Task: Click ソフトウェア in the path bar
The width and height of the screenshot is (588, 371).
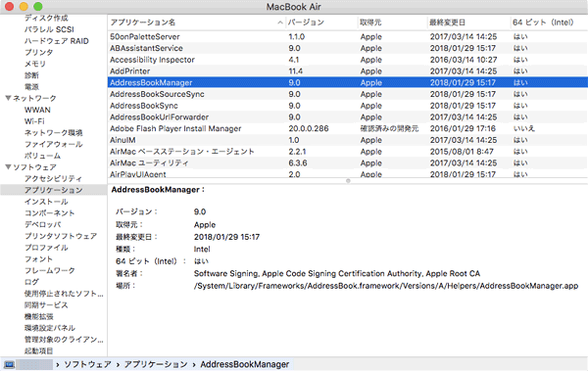Action: (x=87, y=364)
